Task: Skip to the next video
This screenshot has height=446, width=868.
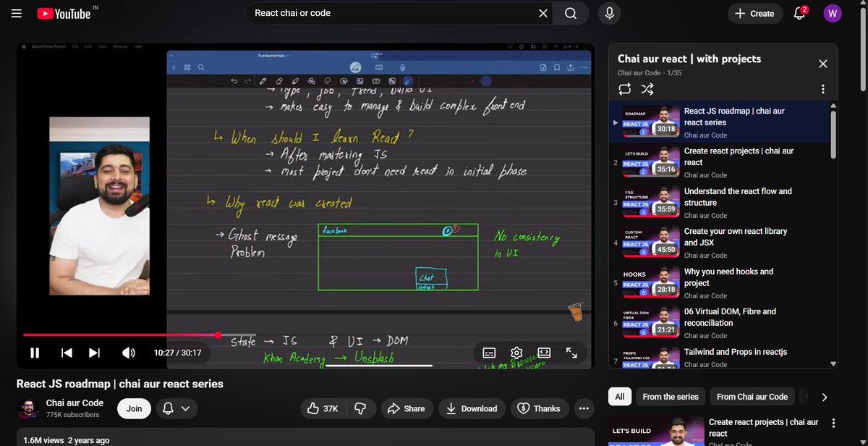Action: (94, 353)
